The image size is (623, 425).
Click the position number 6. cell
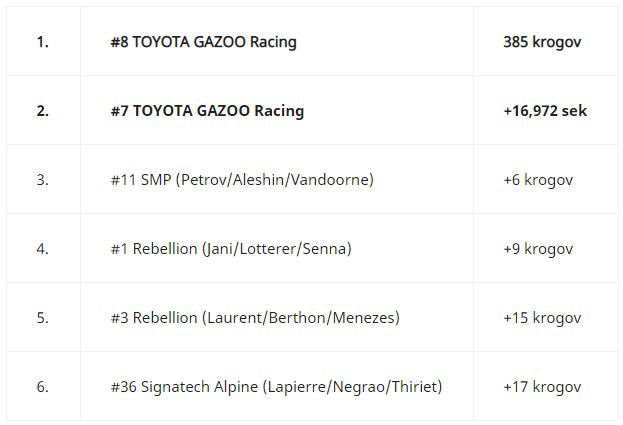[x=43, y=386]
